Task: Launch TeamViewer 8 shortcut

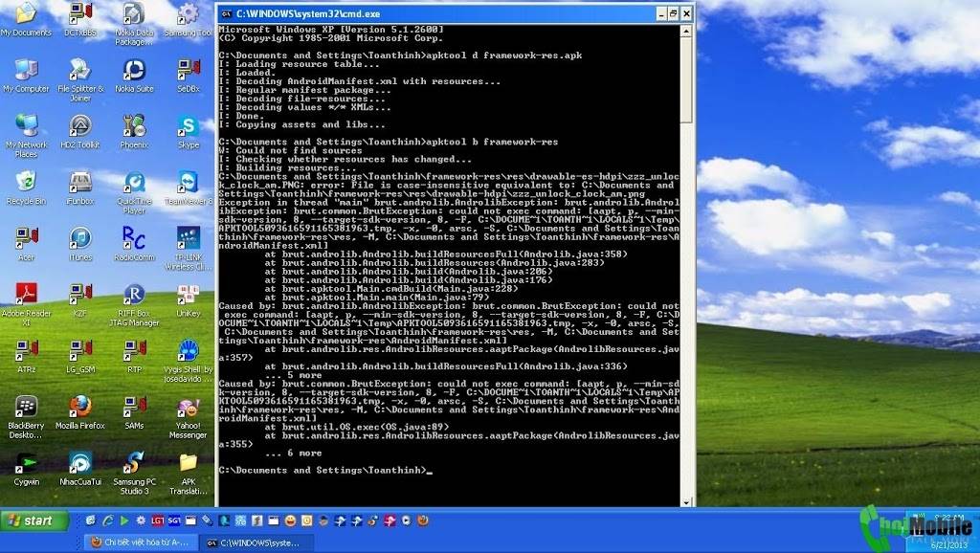Action: (189, 188)
